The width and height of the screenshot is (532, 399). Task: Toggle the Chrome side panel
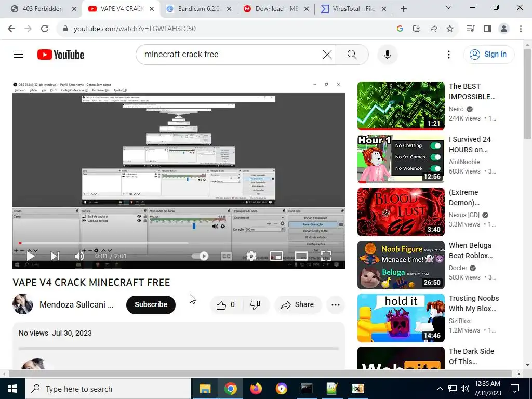pyautogui.click(x=487, y=29)
